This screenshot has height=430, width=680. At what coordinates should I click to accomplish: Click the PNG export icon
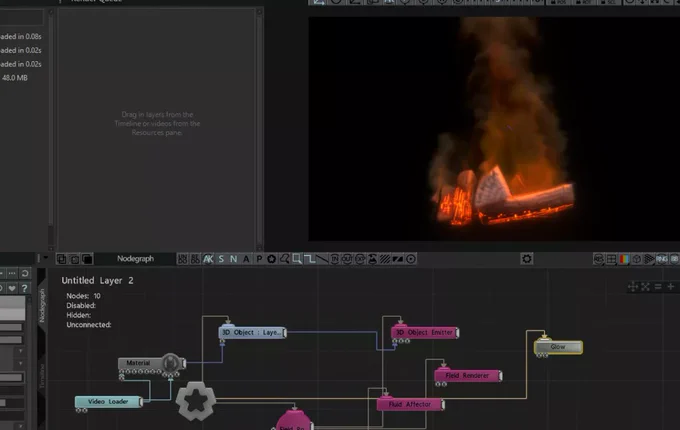(x=662, y=259)
